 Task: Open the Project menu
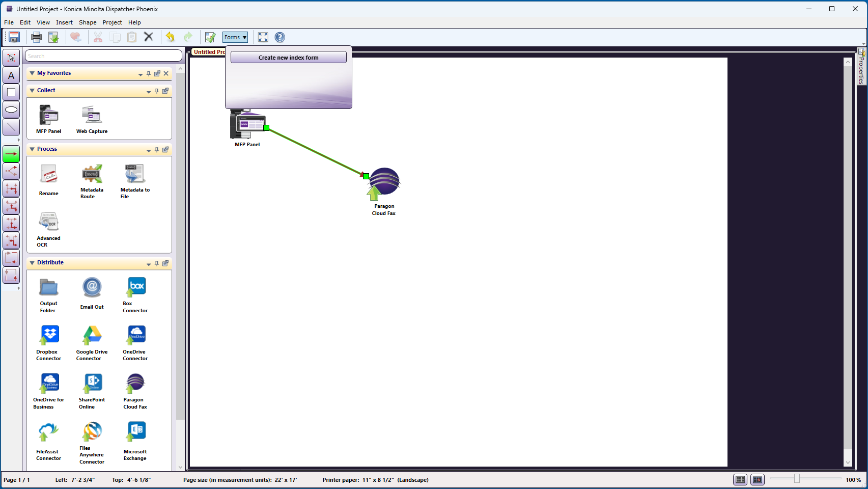pyautogui.click(x=113, y=22)
